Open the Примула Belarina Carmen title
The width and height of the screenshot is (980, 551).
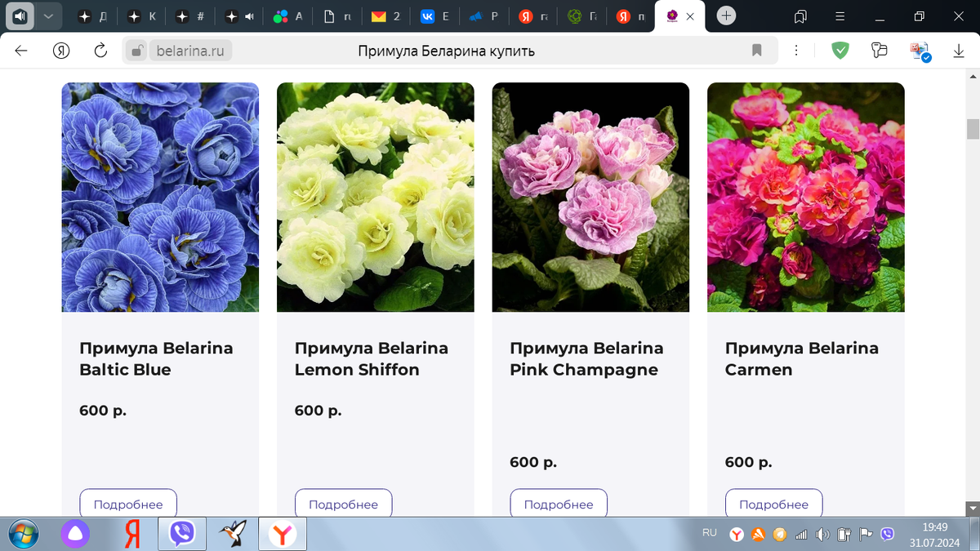802,358
